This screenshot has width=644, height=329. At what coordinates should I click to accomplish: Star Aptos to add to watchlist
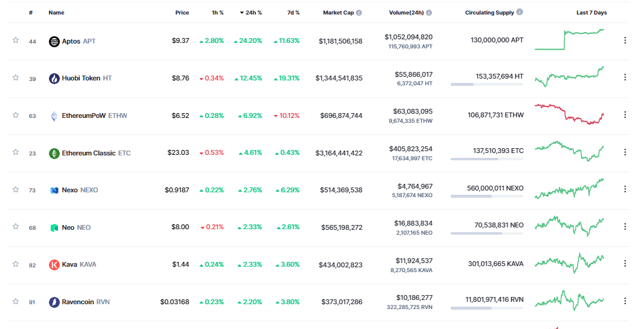tap(16, 41)
